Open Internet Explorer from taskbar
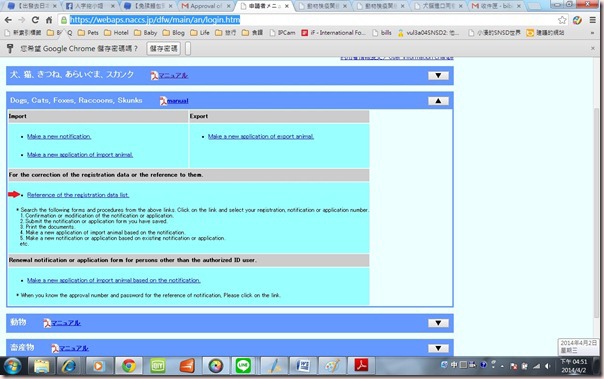604x379 pixels. [x=69, y=366]
